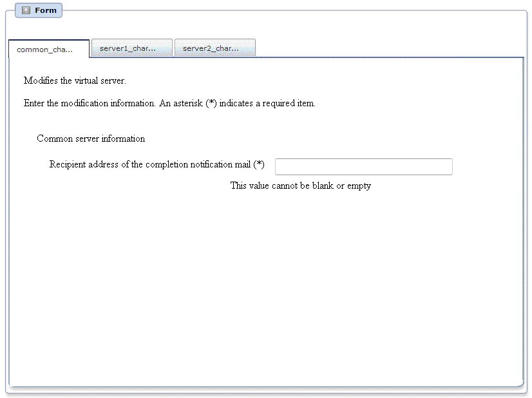
Task: Click 'Recipient address of the completion notification mail' label
Action: tap(157, 165)
